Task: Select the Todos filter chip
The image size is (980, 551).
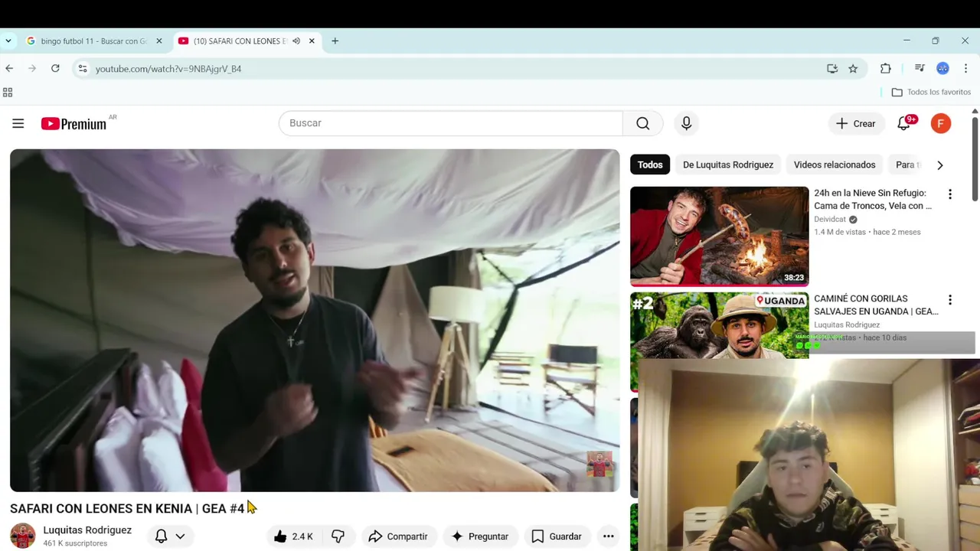Action: click(x=650, y=165)
